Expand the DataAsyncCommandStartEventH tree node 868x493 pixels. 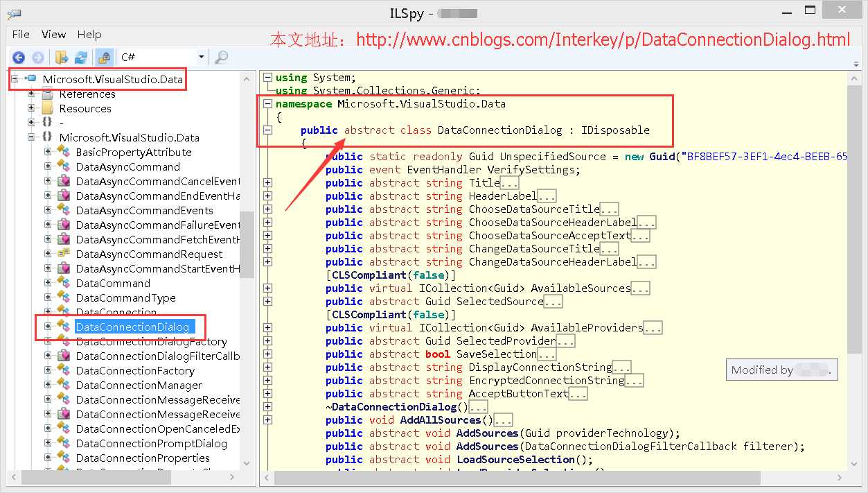pyautogui.click(x=48, y=268)
